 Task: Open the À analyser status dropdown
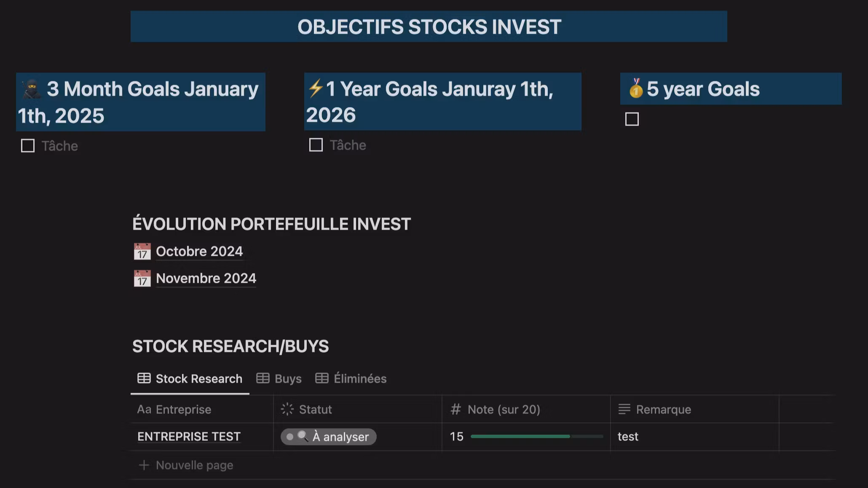point(329,437)
